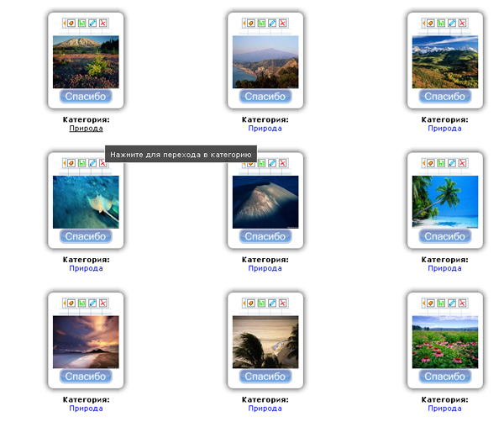Screen dimensions: 504x422
Task: Edit the sand dune photo with the pencil icon
Action: [272, 163]
